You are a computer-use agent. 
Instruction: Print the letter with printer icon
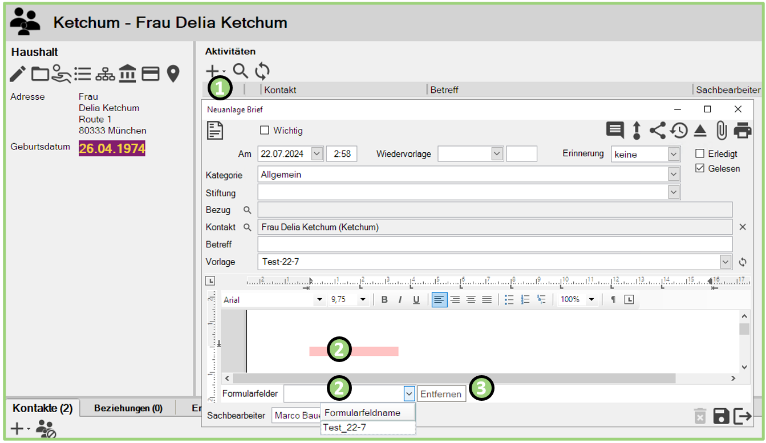[742, 130]
